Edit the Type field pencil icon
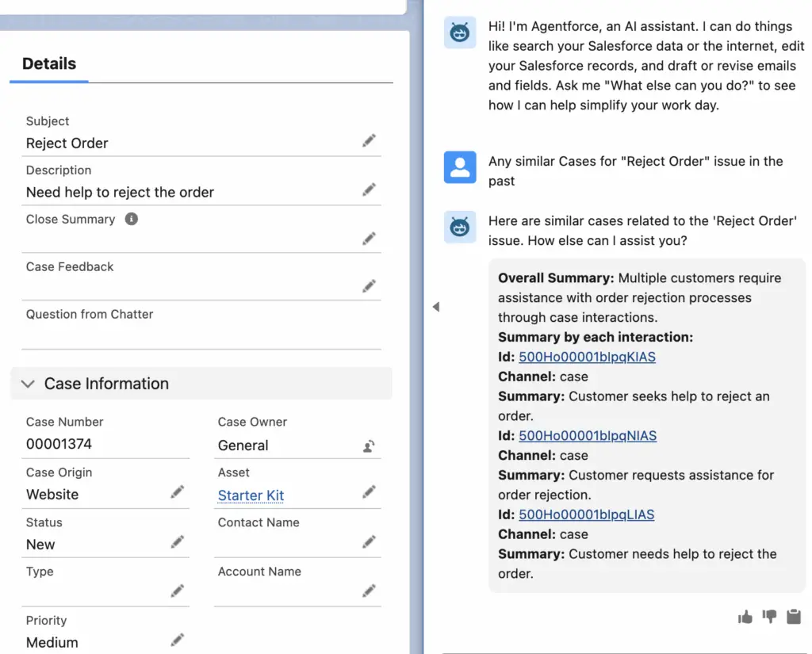The width and height of the screenshot is (812, 654). 177,591
